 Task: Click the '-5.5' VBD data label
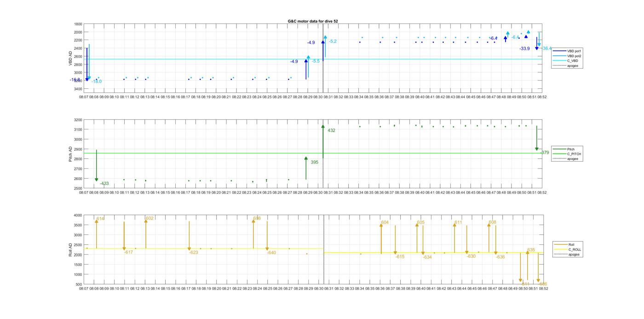316,61
